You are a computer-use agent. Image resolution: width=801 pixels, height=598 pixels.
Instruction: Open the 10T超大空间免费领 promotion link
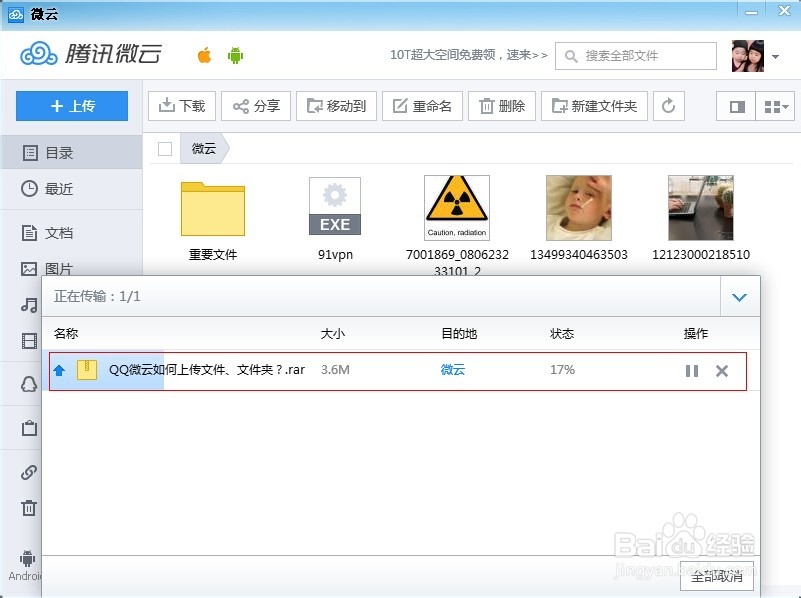point(468,55)
